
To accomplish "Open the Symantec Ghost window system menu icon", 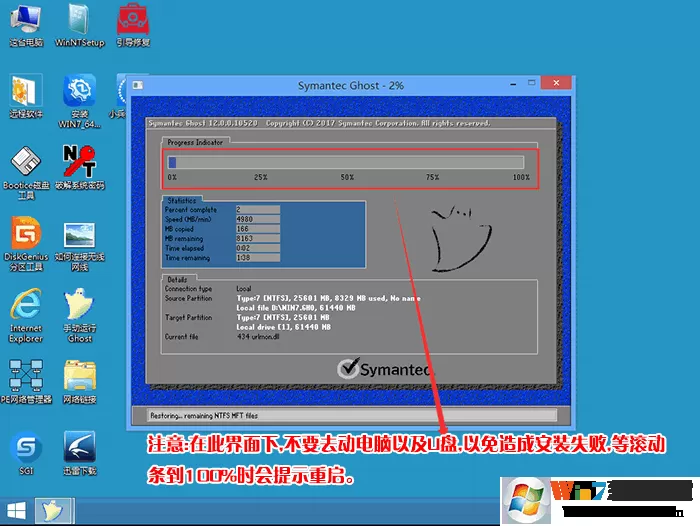I will tap(138, 85).
